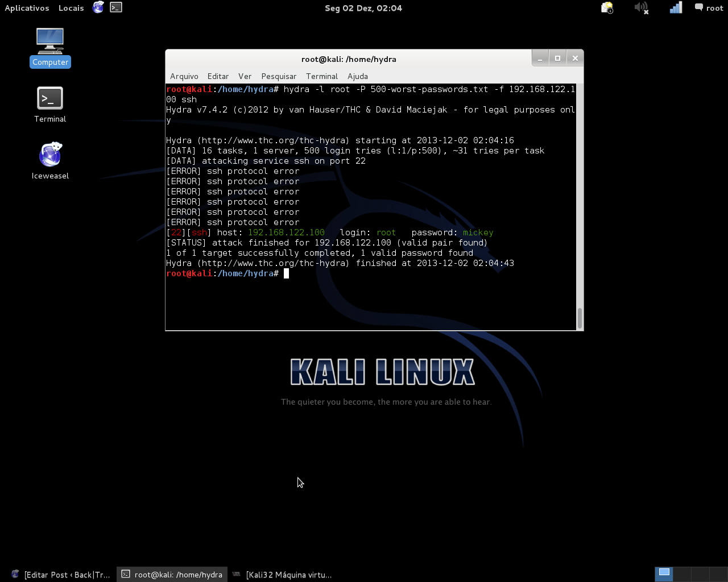Click the muted volume icon

[642, 8]
